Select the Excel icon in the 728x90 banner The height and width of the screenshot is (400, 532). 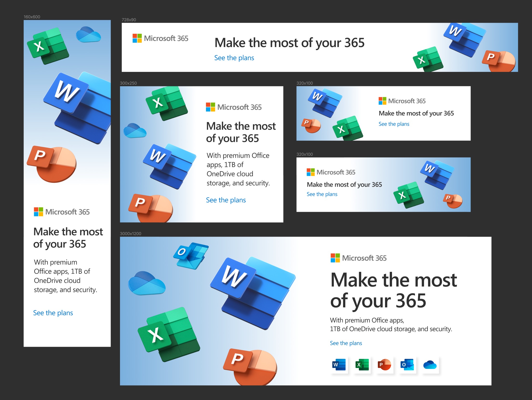pos(428,59)
